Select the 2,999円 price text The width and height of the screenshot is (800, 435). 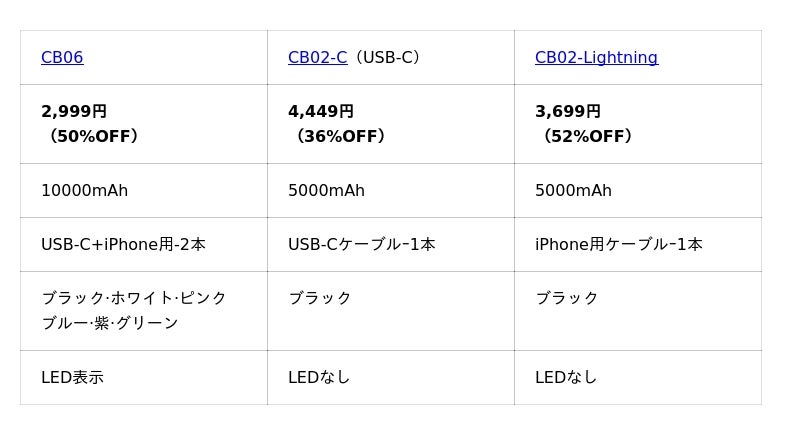pos(74,112)
